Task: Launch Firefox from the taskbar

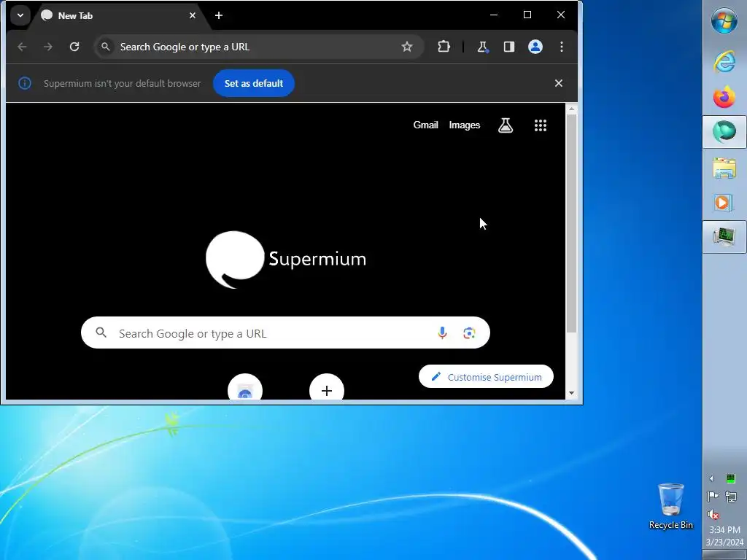Action: click(724, 98)
